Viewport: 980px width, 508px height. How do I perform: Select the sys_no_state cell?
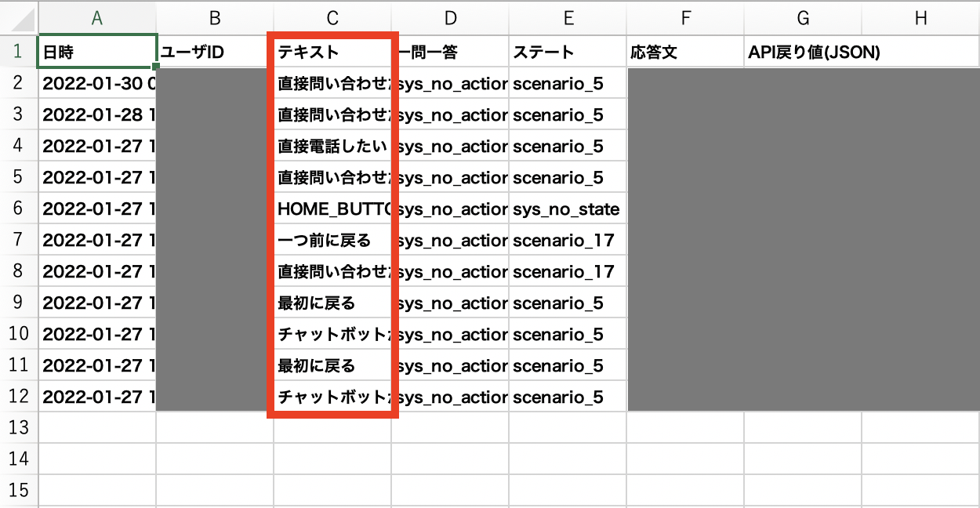568,209
